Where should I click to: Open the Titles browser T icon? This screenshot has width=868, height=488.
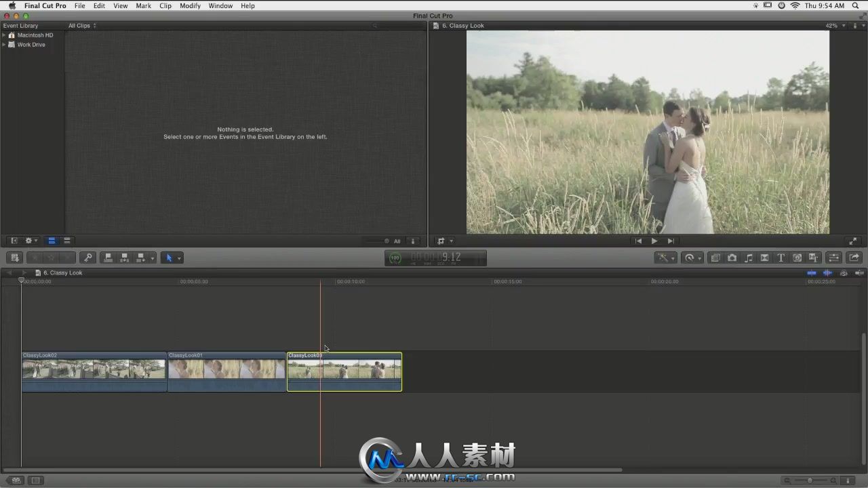click(x=781, y=258)
